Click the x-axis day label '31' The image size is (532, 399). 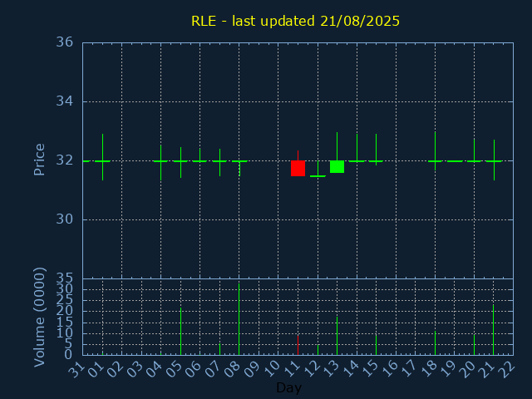pos(76,368)
